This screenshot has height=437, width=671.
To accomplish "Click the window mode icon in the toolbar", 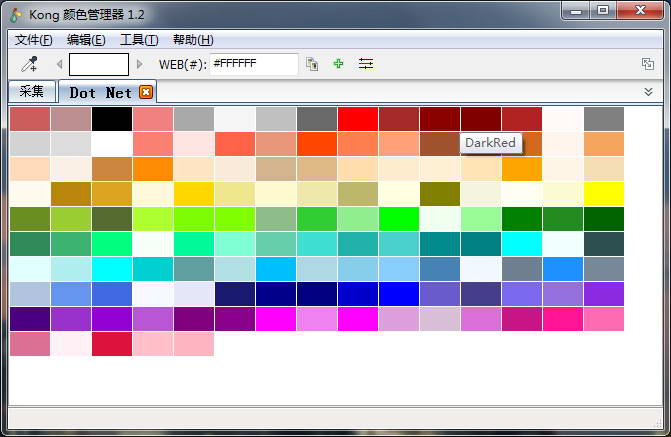I will pos(648,64).
